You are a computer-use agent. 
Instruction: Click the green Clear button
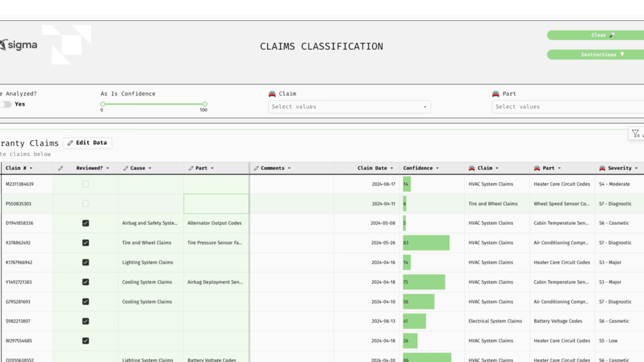(596, 35)
